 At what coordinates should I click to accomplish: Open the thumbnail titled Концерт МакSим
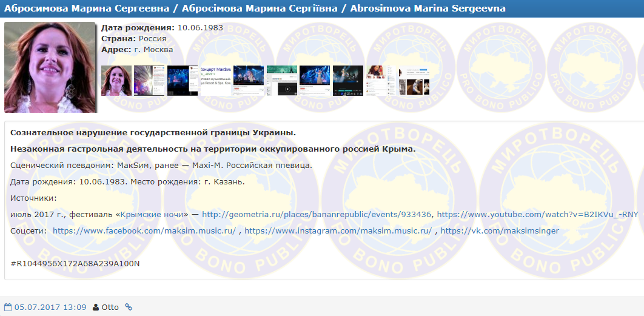click(215, 81)
